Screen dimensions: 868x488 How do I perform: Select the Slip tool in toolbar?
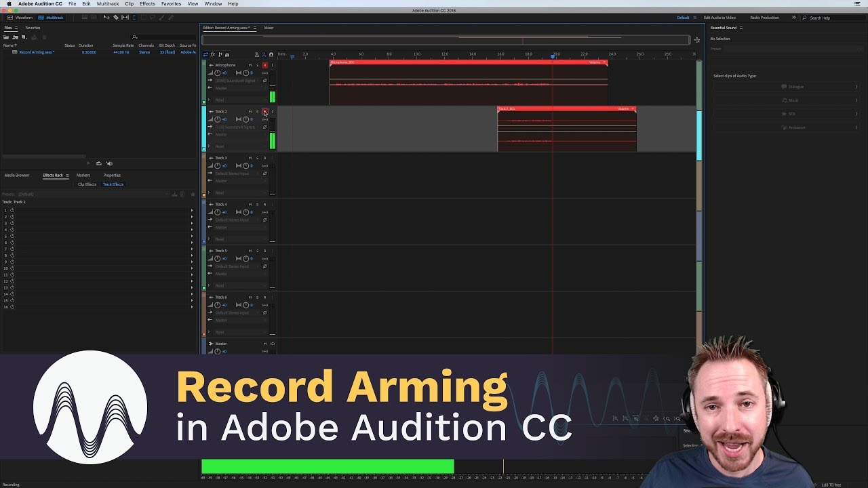(x=125, y=18)
